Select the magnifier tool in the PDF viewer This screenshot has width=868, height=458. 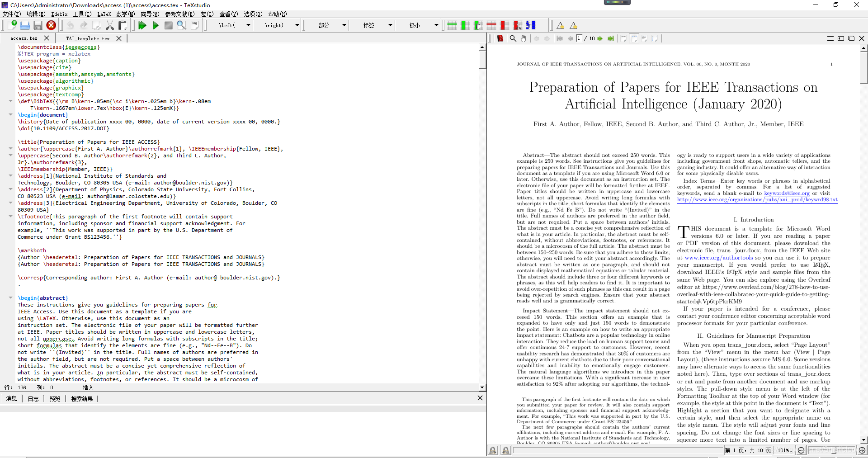(513, 38)
